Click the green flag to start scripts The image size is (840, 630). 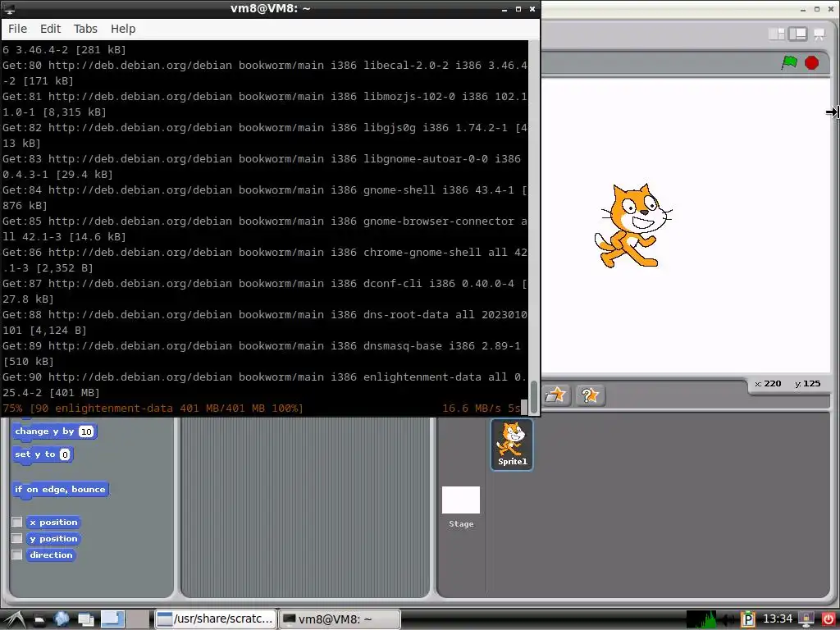point(789,62)
